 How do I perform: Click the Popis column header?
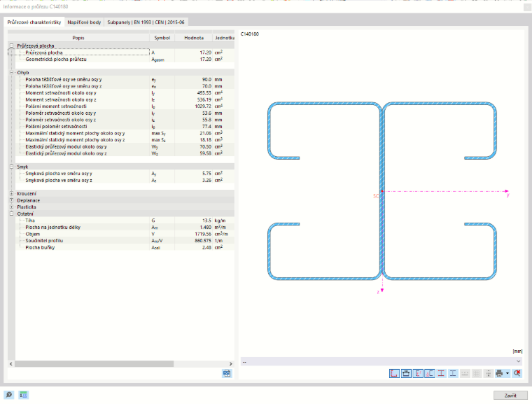[78, 38]
